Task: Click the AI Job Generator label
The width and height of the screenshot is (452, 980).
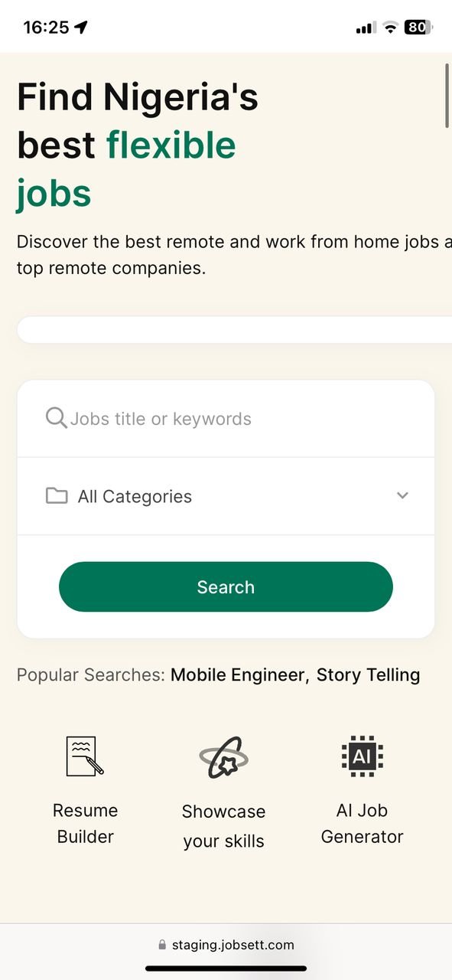Action: coord(362,823)
